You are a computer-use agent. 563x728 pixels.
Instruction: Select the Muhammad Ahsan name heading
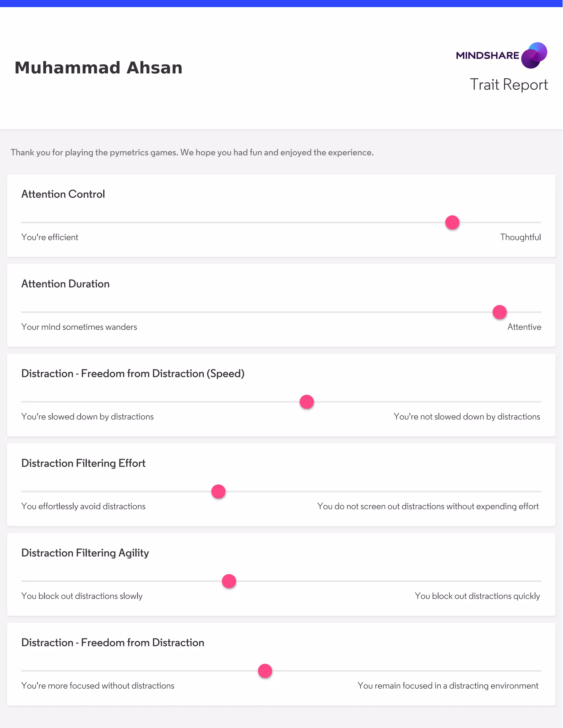(x=98, y=68)
